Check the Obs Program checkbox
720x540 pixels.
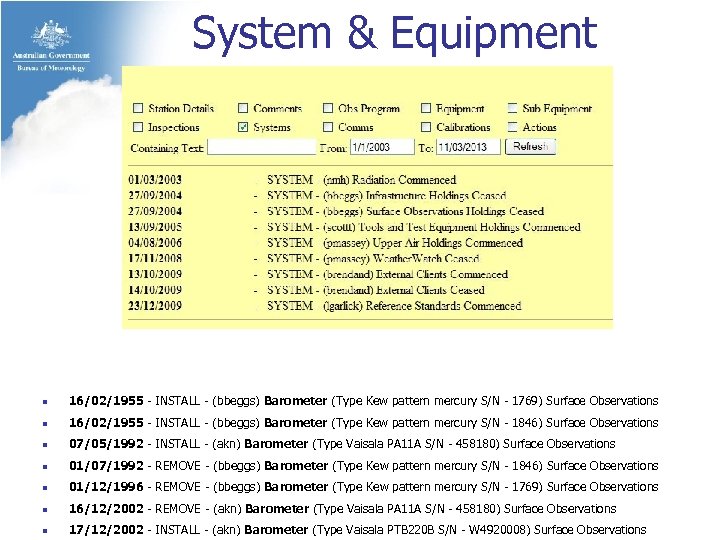point(328,108)
